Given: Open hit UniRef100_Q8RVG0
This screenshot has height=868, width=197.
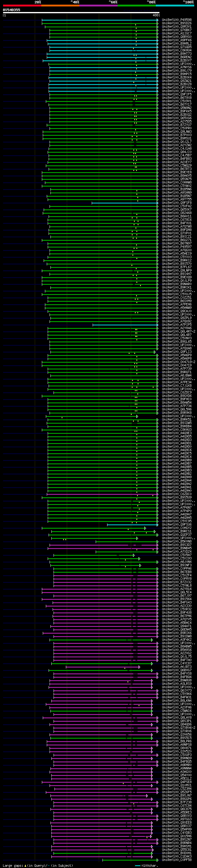Looking at the screenshot, I should (x=176, y=37).
